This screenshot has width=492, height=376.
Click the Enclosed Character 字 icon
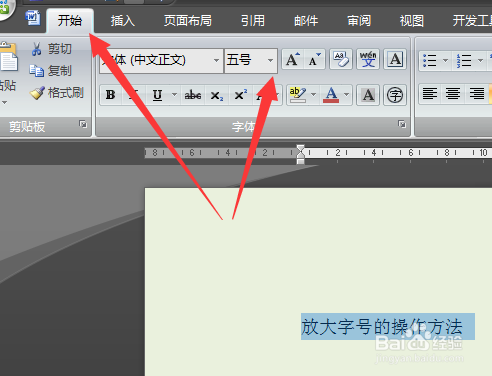point(395,95)
